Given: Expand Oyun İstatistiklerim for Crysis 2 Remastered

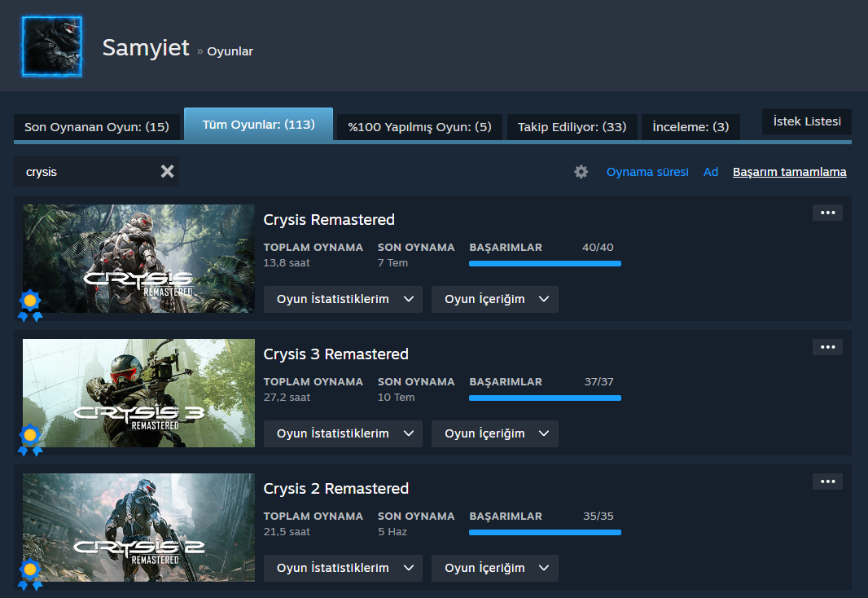Looking at the screenshot, I should pyautogui.click(x=344, y=568).
